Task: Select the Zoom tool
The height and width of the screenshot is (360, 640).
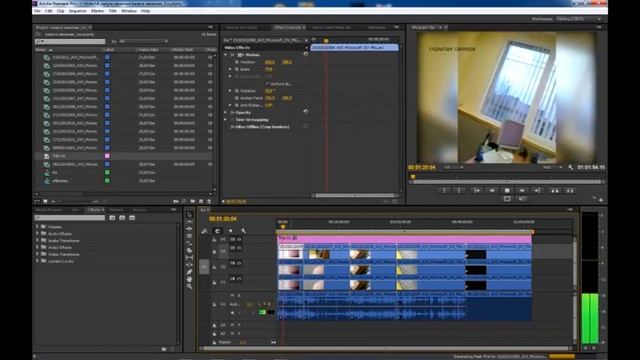Action: click(x=189, y=286)
